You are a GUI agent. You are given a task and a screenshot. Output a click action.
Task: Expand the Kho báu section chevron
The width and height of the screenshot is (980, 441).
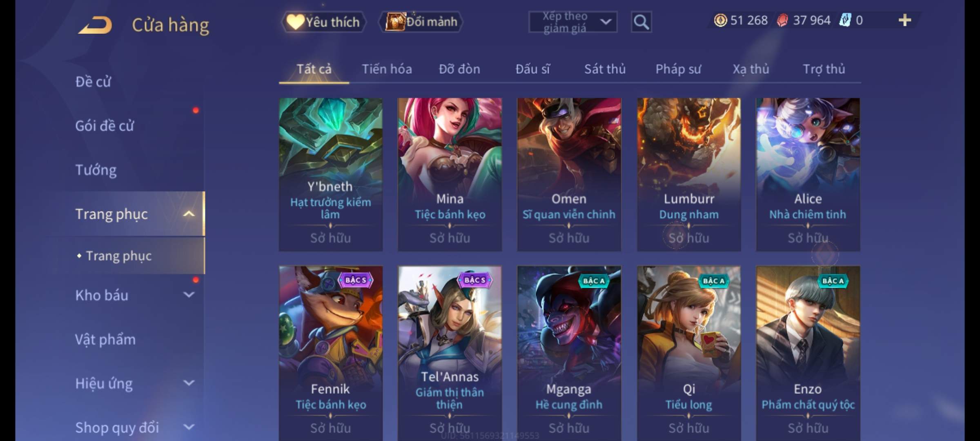click(x=189, y=294)
